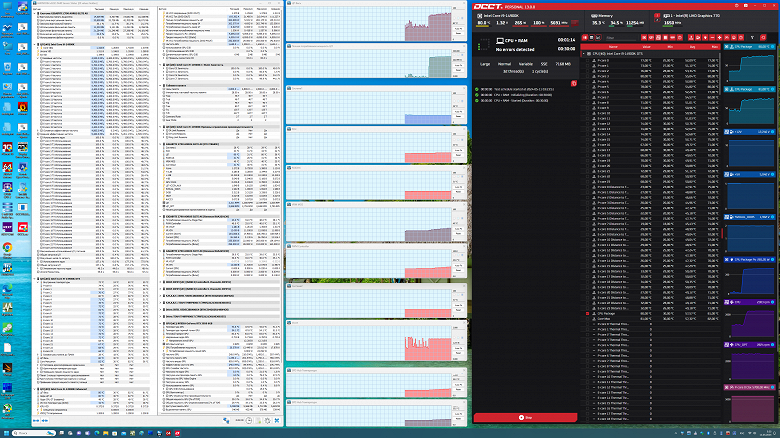Sort OCCT sensor table by Max column
Screen dimensions: 780x438
714,47
